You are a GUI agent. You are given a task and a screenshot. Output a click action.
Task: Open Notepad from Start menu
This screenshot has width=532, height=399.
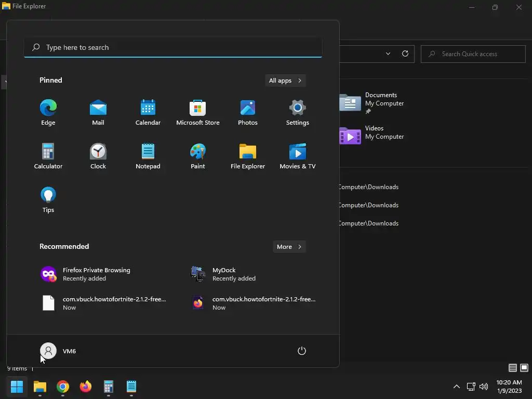coord(148,156)
